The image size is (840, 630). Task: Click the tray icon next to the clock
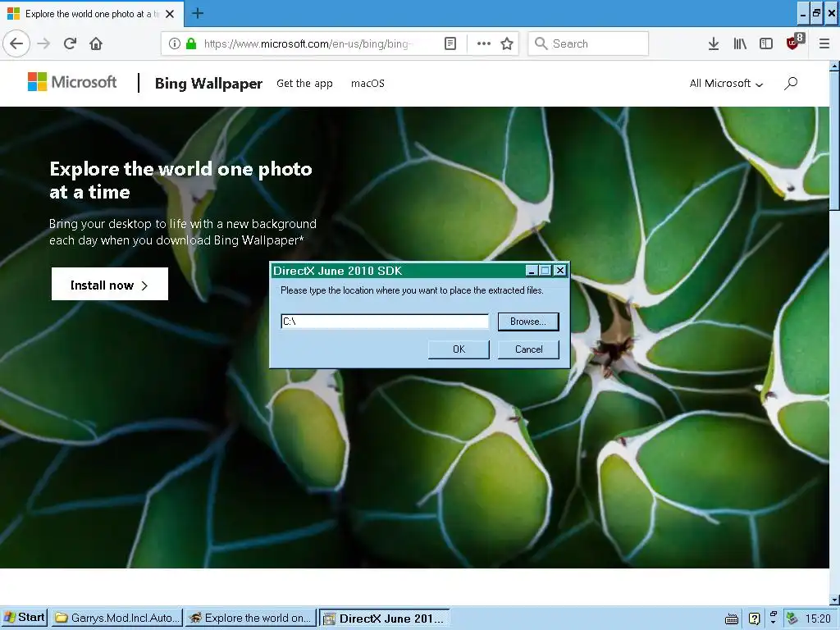[792, 619]
